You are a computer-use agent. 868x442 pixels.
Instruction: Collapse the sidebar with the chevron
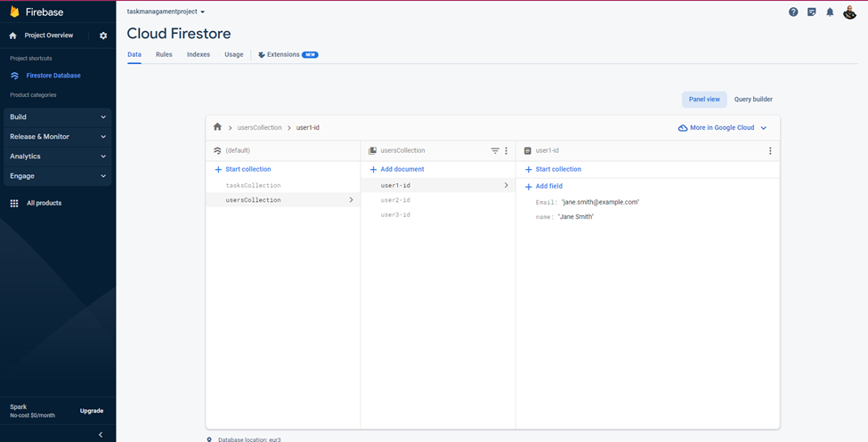coord(101,435)
